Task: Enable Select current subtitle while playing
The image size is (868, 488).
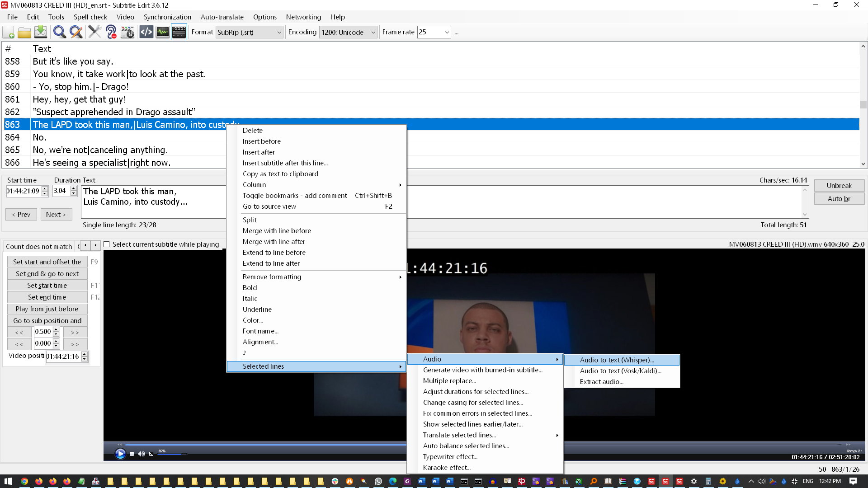Action: tap(106, 244)
